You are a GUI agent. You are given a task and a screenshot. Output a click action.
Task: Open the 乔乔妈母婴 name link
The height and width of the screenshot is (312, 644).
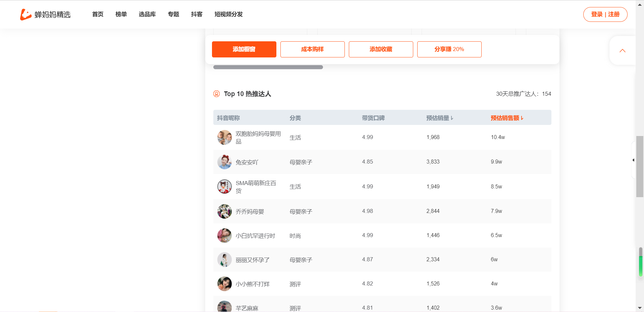click(x=250, y=212)
